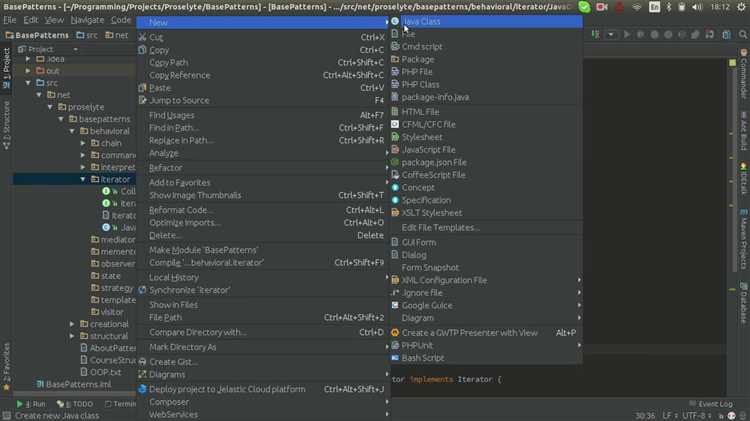Expand the structural folder arrow
750x421 pixels.
72,336
